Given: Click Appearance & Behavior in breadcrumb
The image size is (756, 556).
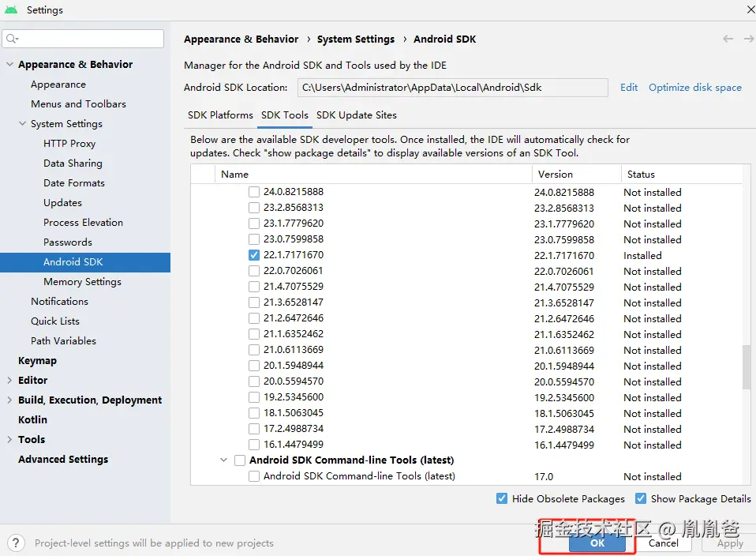Looking at the screenshot, I should click(x=241, y=39).
